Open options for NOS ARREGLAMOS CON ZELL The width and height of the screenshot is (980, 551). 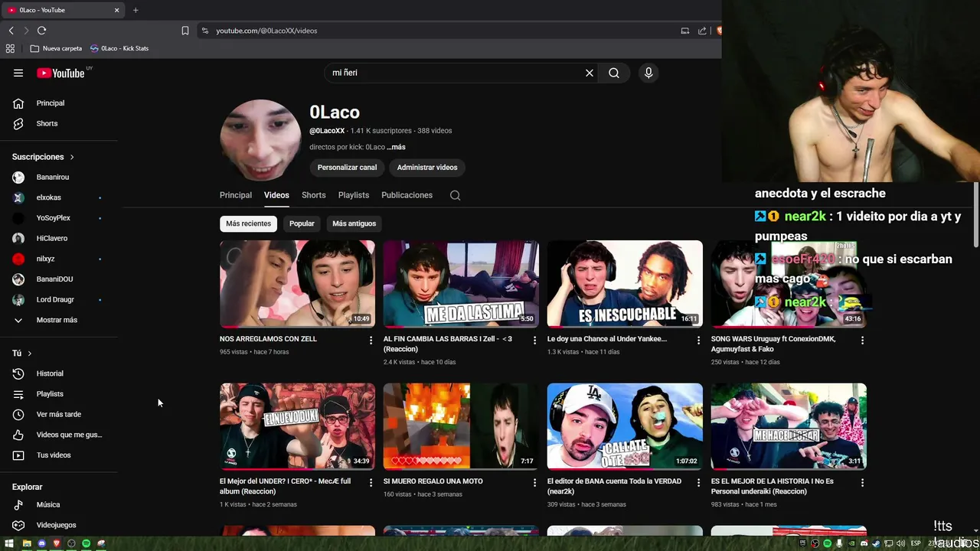(x=371, y=340)
